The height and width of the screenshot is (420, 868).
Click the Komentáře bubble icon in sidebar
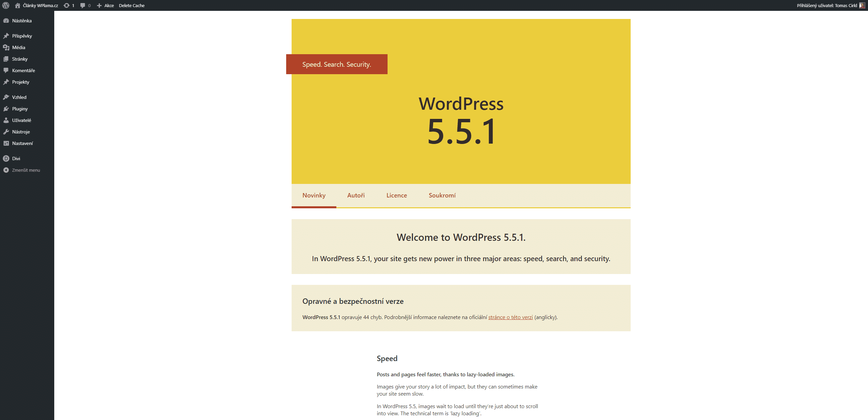pos(6,70)
